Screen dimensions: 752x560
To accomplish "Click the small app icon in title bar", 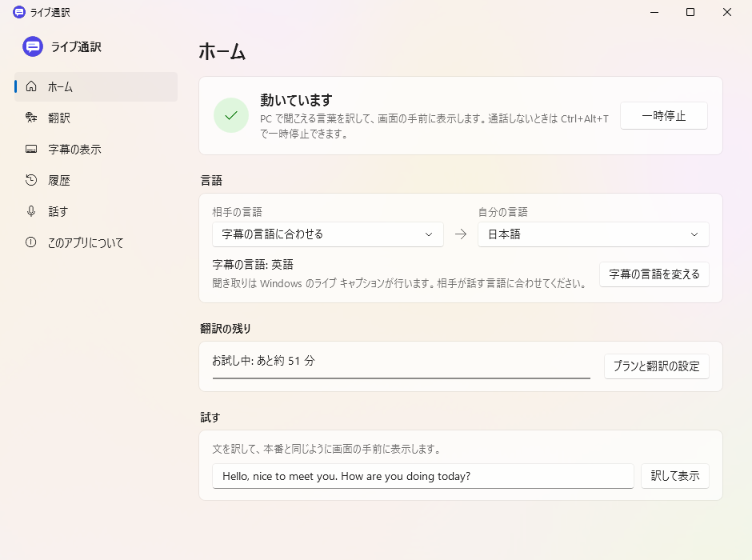I will coord(19,12).
